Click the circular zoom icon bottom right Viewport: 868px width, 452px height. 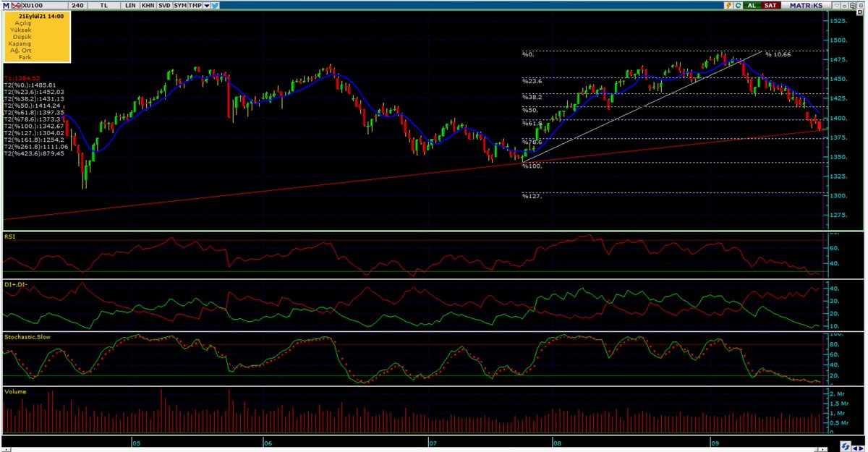845,445
